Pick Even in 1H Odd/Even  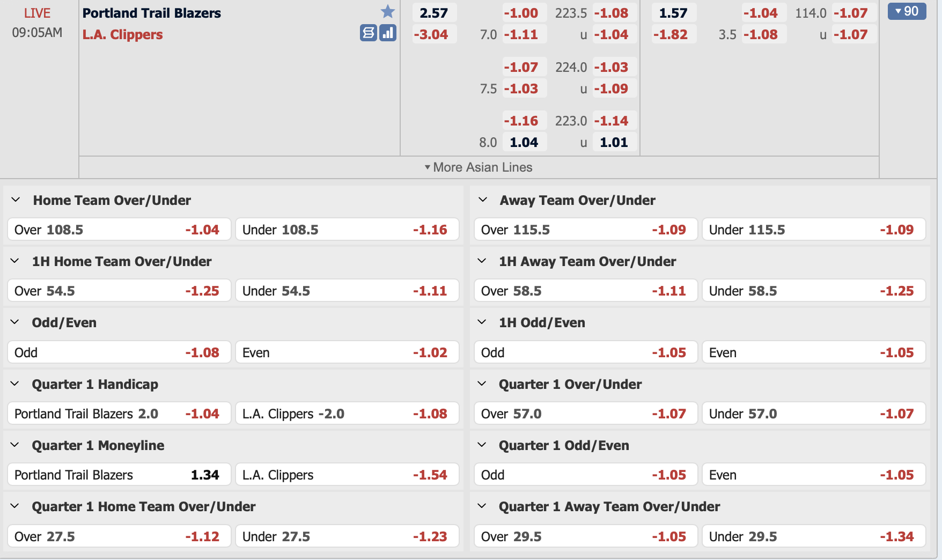pyautogui.click(x=814, y=352)
